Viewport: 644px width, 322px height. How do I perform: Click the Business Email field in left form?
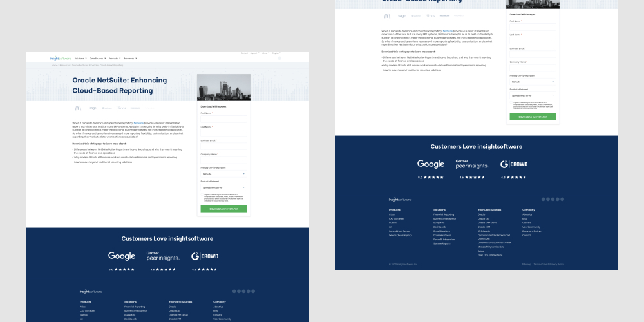click(223, 147)
